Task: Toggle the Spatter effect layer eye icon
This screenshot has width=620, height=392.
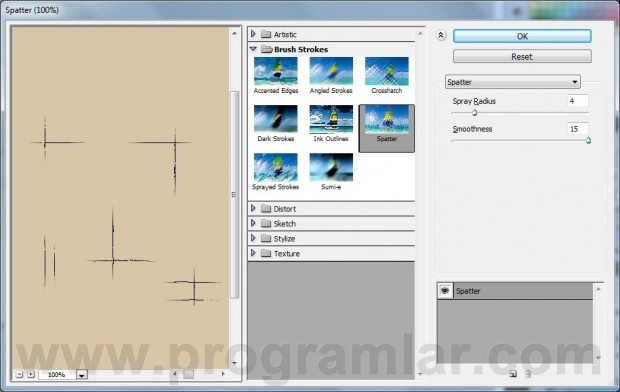Action: pos(445,291)
